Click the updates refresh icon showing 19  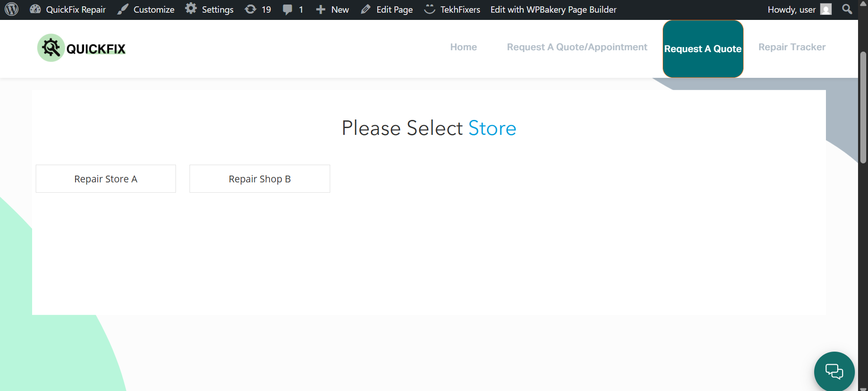pyautogui.click(x=251, y=10)
